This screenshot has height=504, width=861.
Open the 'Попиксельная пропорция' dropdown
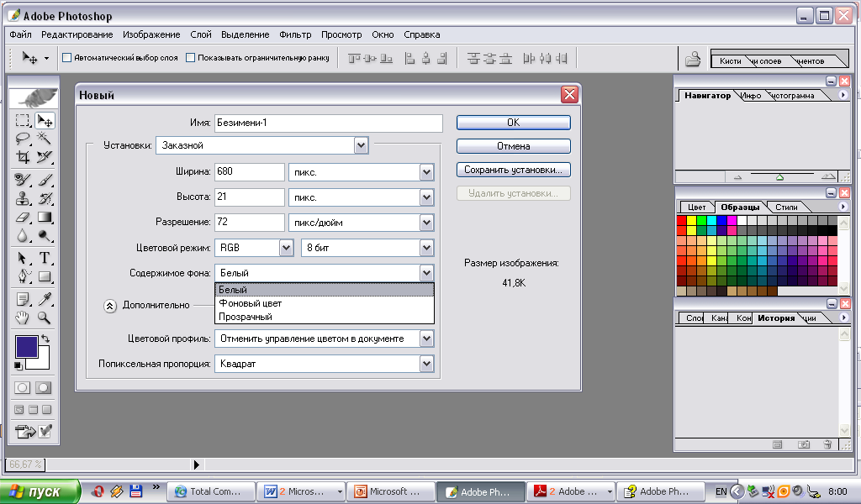coord(426,364)
